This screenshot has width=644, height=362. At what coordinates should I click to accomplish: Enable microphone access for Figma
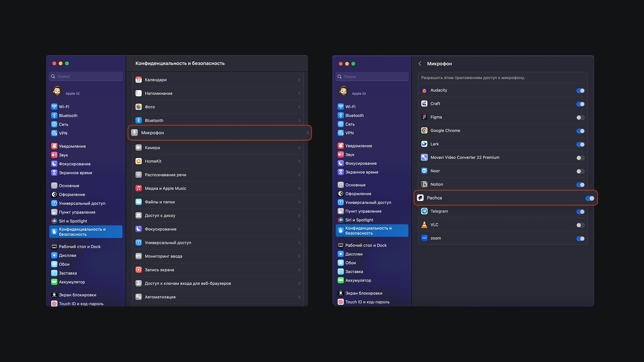tap(580, 118)
